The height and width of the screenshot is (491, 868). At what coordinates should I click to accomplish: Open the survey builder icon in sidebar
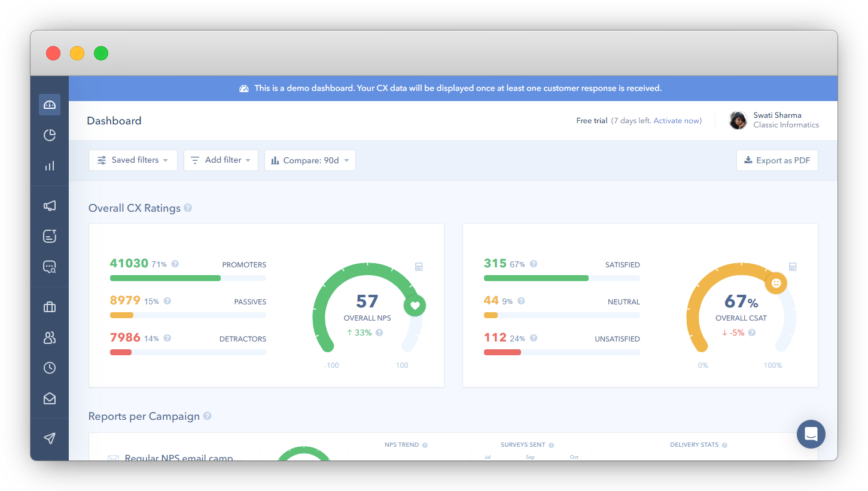point(50,236)
